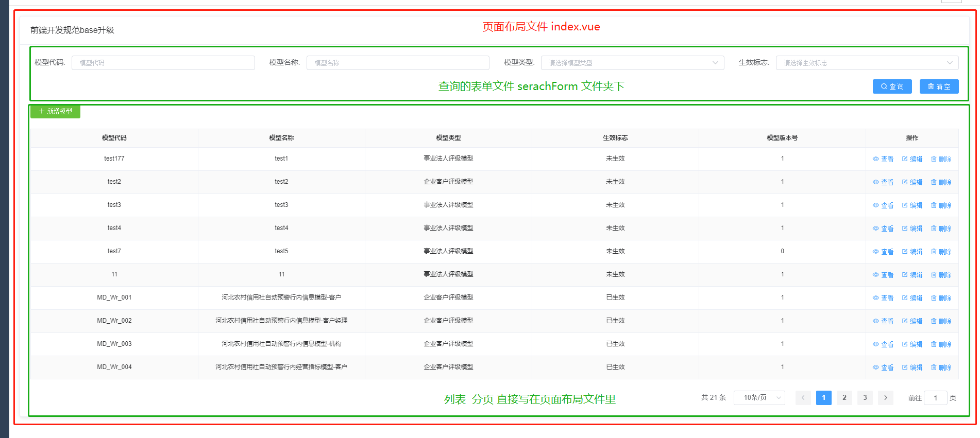This screenshot has width=980, height=438.
Task: Click the next page arrow in pagination
Action: pos(885,398)
